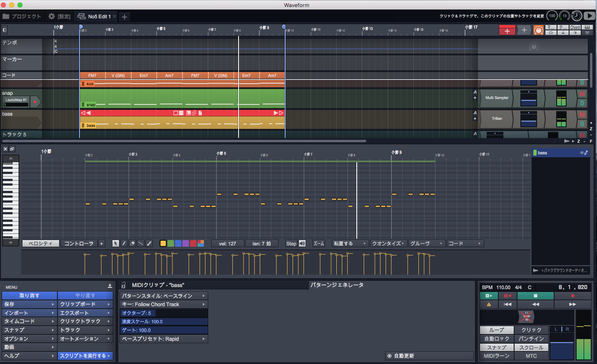Select the line tool in MIDI editor

(141, 243)
